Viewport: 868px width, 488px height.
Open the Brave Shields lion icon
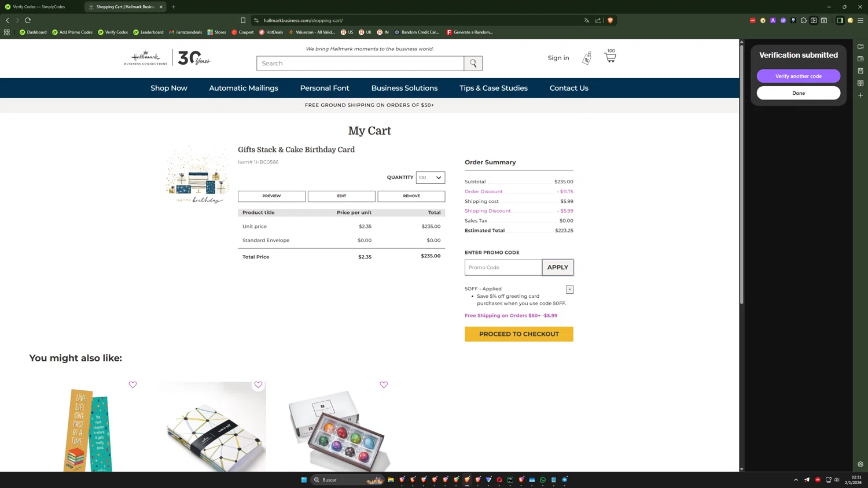point(610,20)
